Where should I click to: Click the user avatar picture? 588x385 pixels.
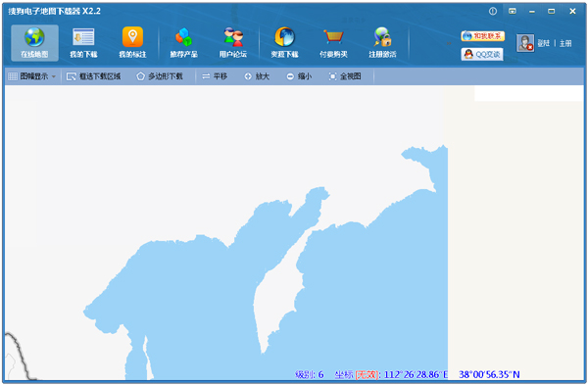(x=525, y=43)
